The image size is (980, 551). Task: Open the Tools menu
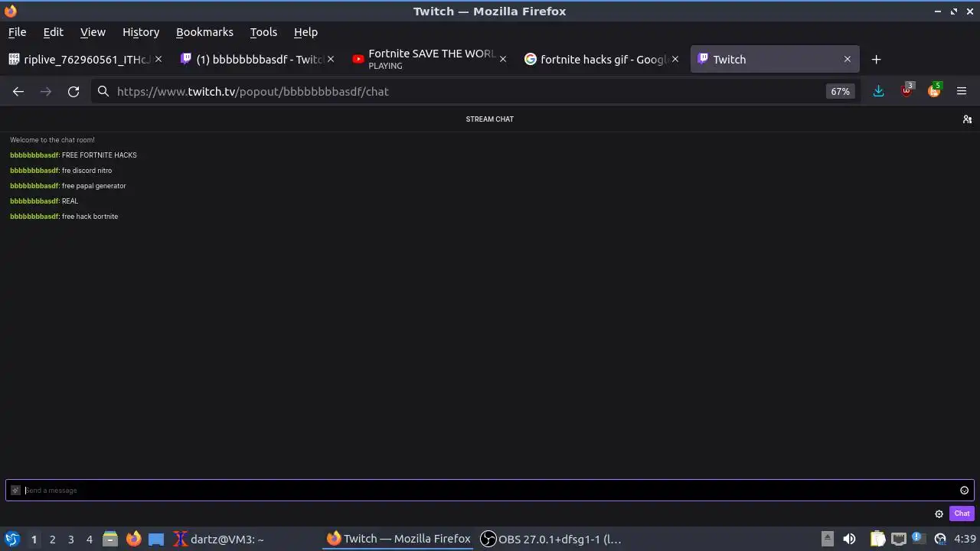click(263, 32)
